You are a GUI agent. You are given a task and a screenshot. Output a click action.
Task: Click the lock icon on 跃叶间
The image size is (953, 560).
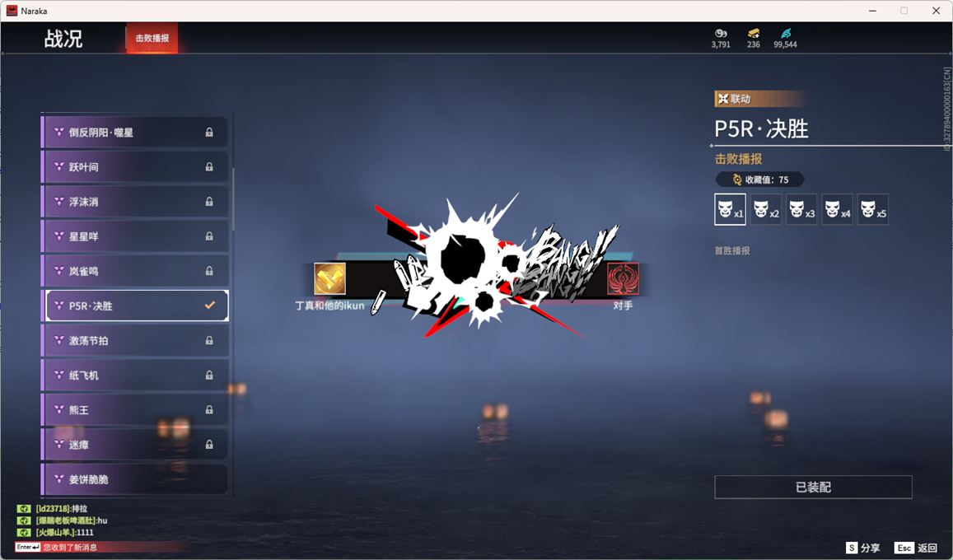tap(209, 167)
